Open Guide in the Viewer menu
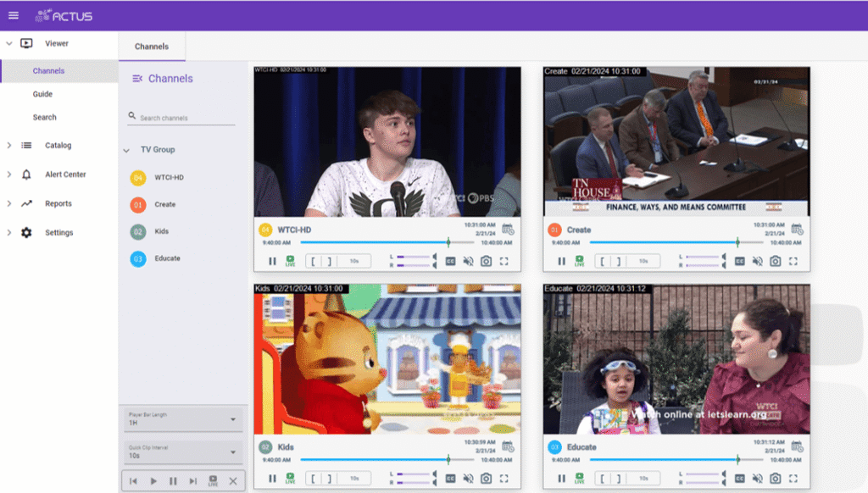The image size is (868, 493). tap(42, 94)
